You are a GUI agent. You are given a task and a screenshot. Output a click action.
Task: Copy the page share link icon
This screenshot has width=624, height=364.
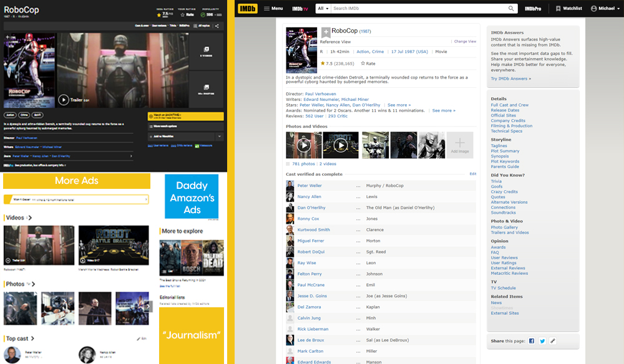(x=552, y=341)
